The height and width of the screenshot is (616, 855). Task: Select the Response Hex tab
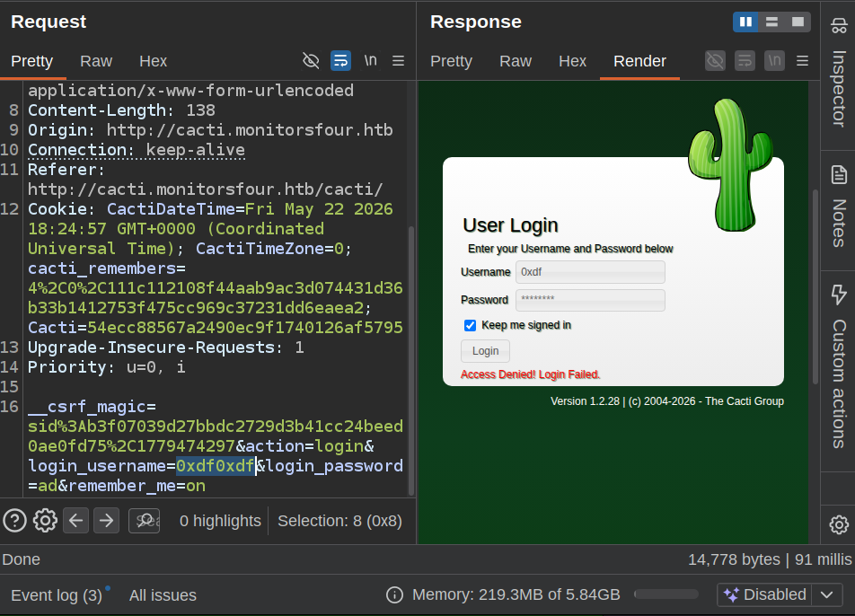(x=573, y=61)
